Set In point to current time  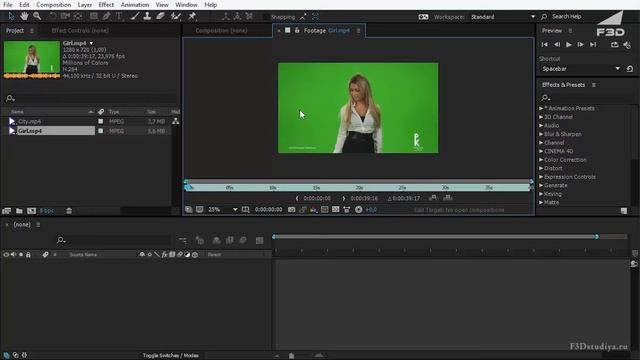coord(297,198)
